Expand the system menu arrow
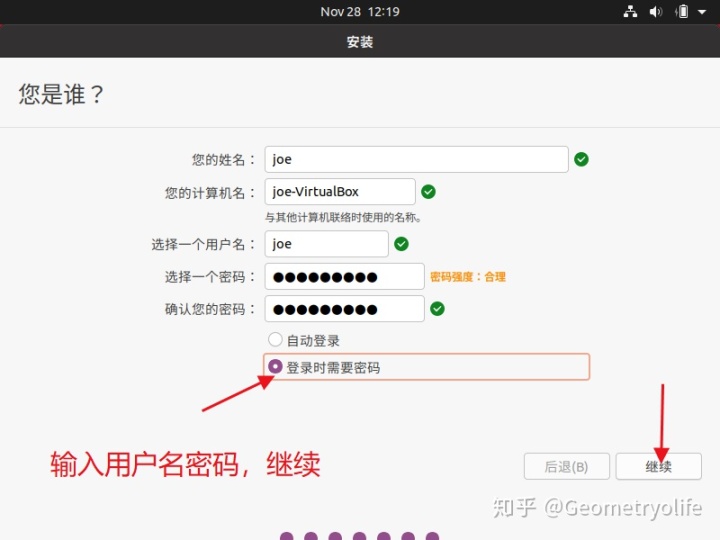720x540 pixels. point(702,12)
